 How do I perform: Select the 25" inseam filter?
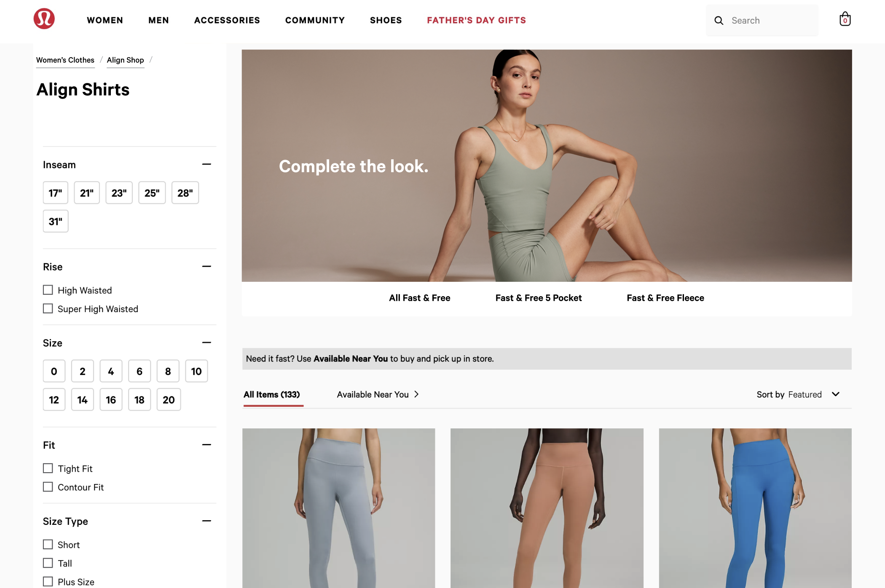pyautogui.click(x=152, y=193)
